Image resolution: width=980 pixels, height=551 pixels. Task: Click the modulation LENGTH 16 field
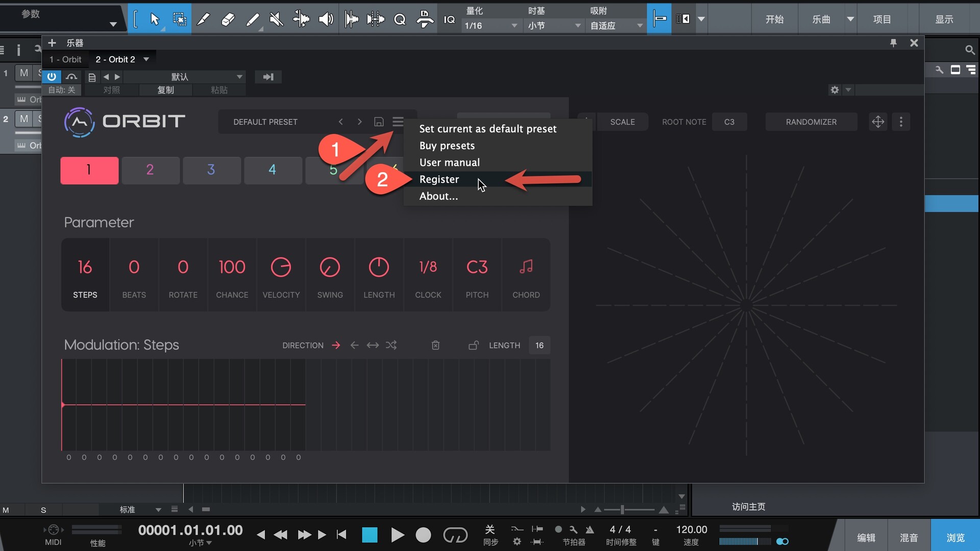coord(540,345)
